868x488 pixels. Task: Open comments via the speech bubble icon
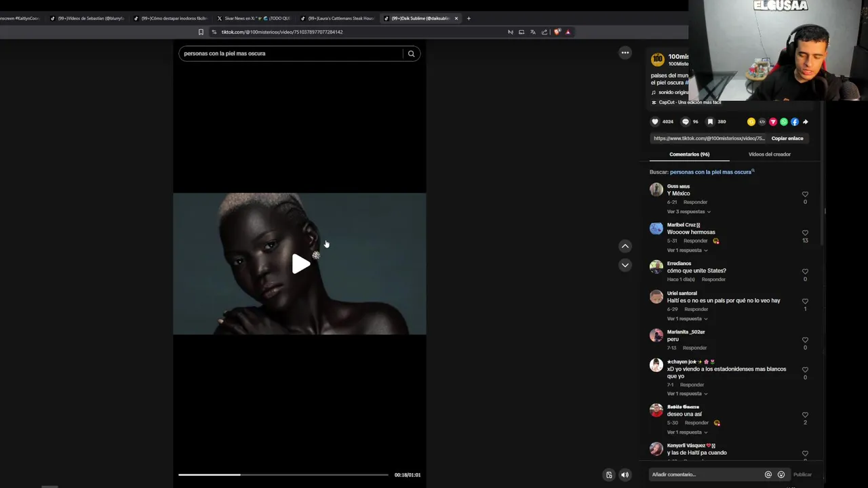685,122
